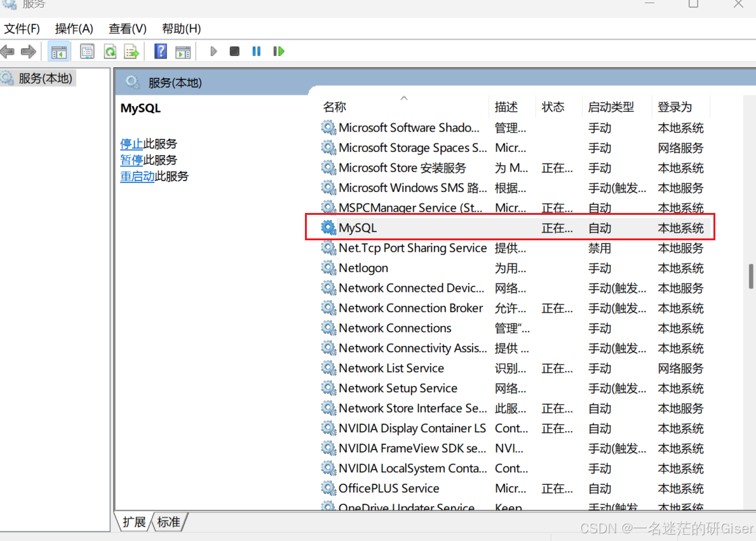Sort by the 登录为 column header
This screenshot has height=541, width=756.
(x=675, y=107)
